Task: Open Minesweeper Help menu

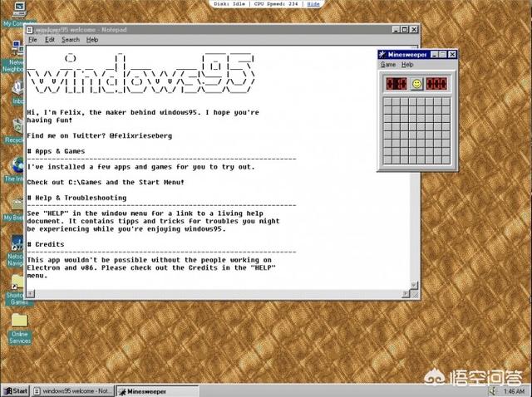Action: pos(407,65)
